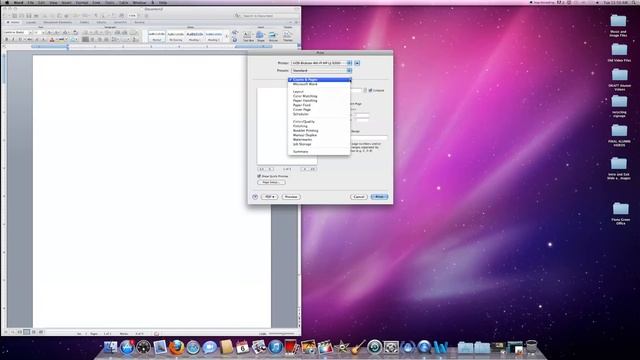The image size is (640, 360).
Task: Select Paper Handling print option
Action: 319,101
